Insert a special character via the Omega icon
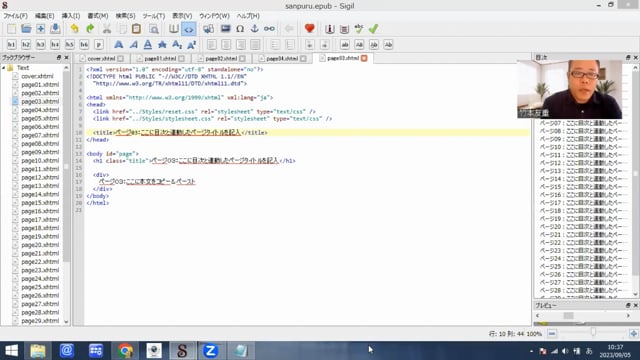The image size is (640, 360). 240,29
